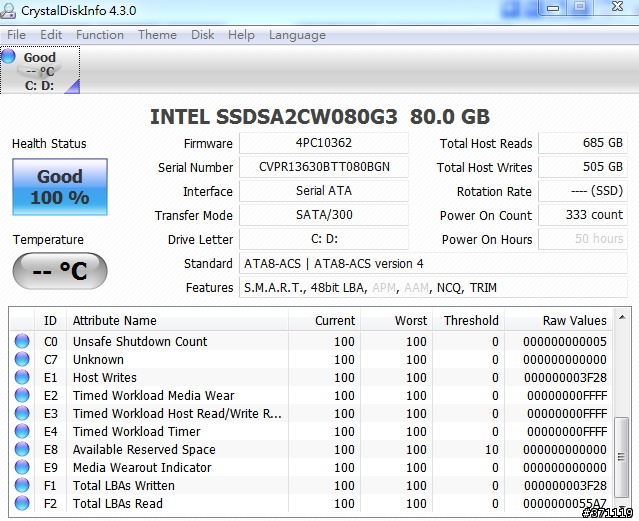
Task: Click raw value 000000000005 of Unsafe Shutdown
Action: [x=565, y=341]
